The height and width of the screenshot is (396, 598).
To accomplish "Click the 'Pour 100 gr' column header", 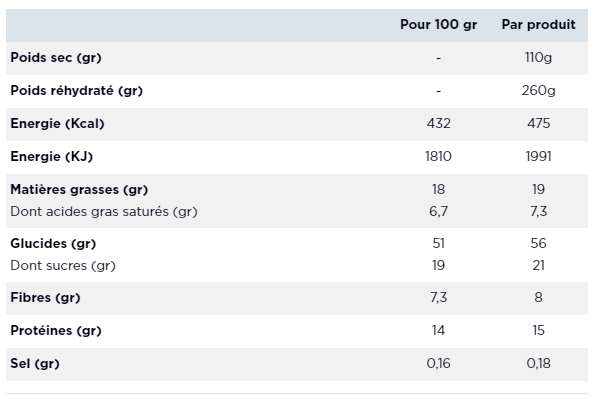I will (438, 25).
